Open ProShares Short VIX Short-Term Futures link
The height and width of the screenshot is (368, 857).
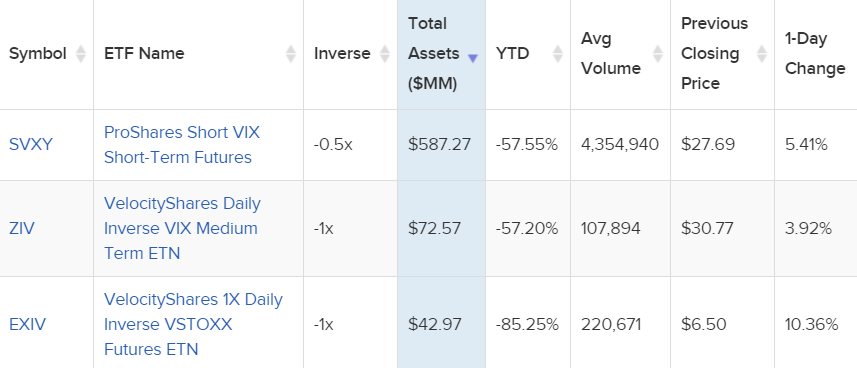coord(182,145)
